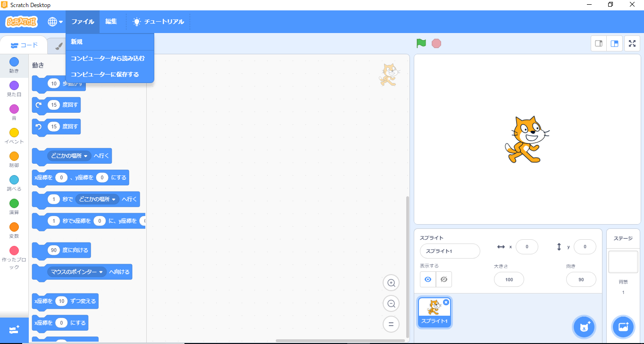Switch to large stage layout
The height and width of the screenshot is (344, 644).
pyautogui.click(x=614, y=43)
